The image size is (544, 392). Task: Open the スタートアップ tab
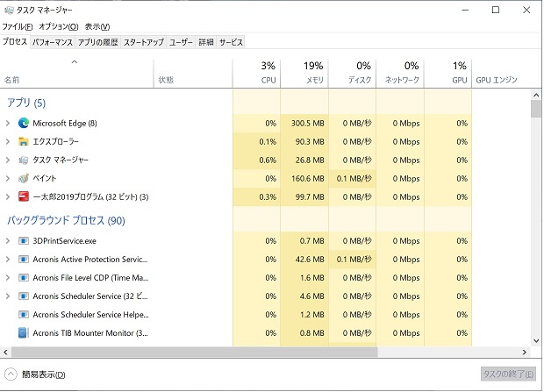pyautogui.click(x=144, y=42)
